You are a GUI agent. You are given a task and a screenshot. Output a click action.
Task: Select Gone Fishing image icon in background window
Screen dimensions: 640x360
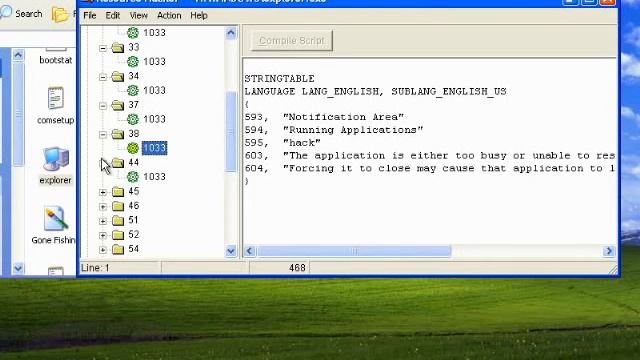pos(54,225)
